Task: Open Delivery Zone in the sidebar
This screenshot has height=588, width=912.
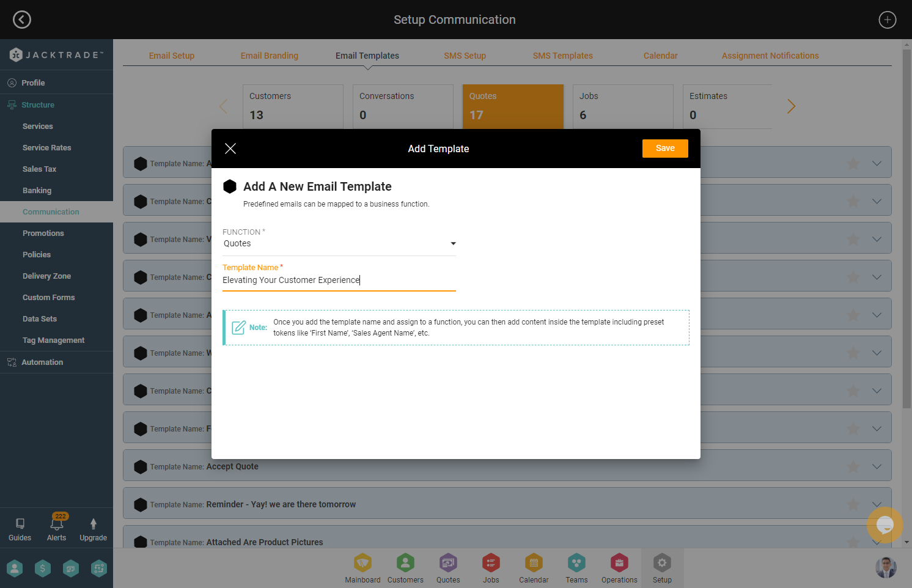Action: (x=46, y=276)
